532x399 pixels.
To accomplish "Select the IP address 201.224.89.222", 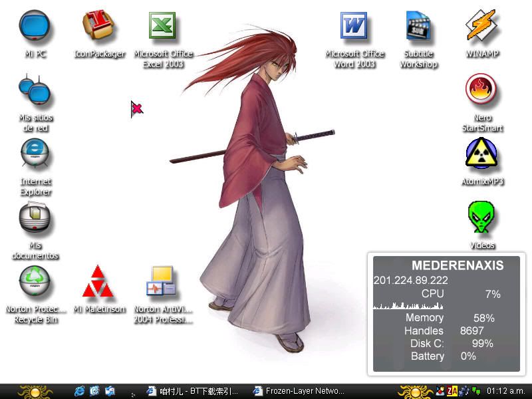I will 410,280.
